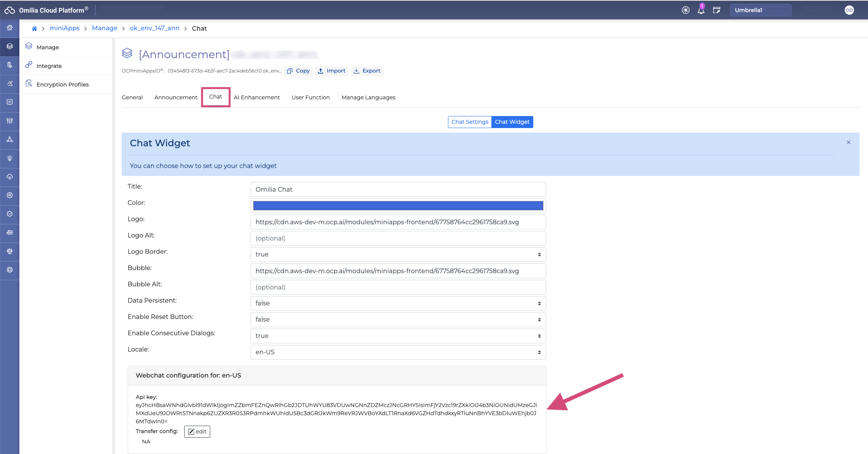
Task: Open the Logo Border dropdown
Action: (x=398, y=255)
